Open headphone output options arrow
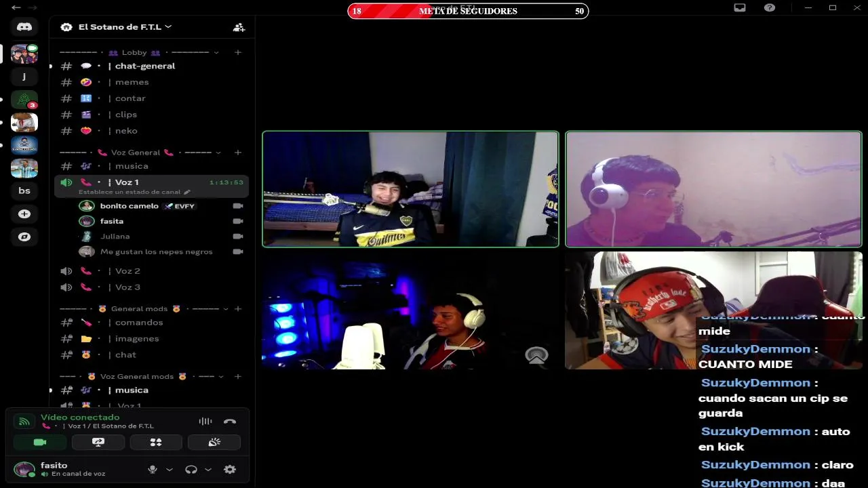Image resolution: width=868 pixels, height=488 pixels. click(208, 469)
